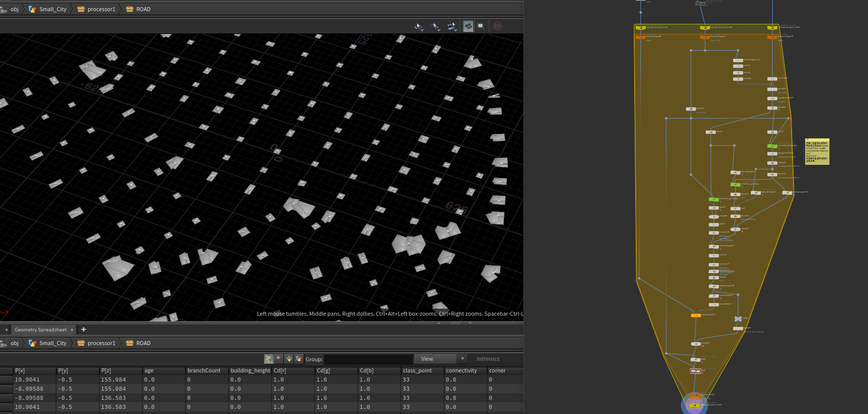868x414 pixels.
Task: Show Primitives attributes in spreadsheet
Action: [289, 359]
